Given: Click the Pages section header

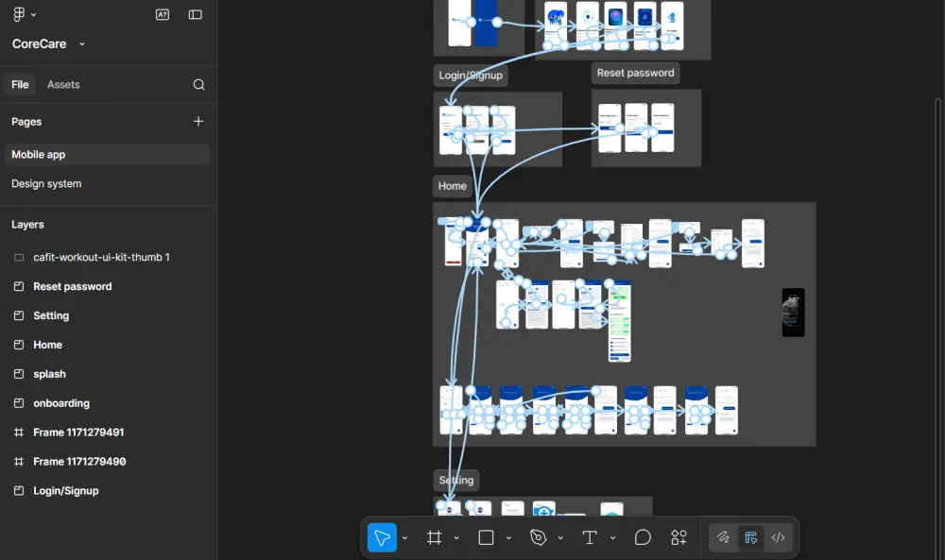Looking at the screenshot, I should coord(26,122).
